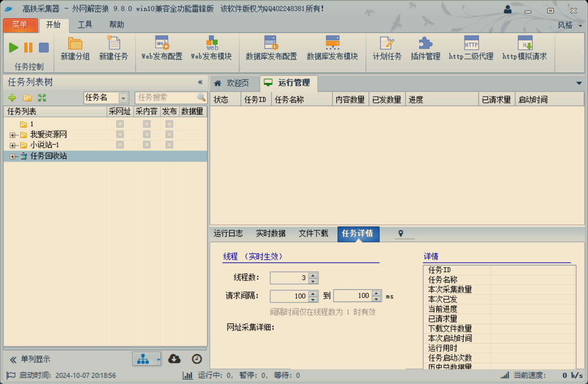The image size is (588, 384).
Task: Click 单列显示 button
Action: (30, 360)
